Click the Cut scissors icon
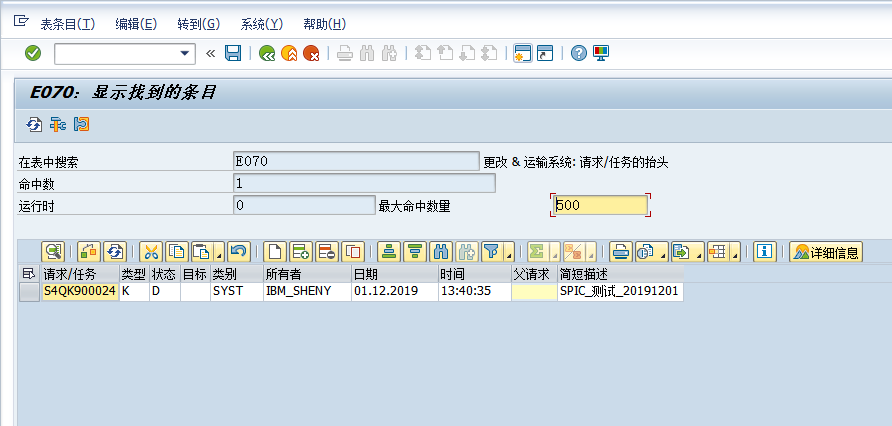This screenshot has width=892, height=426. pyautogui.click(x=151, y=251)
